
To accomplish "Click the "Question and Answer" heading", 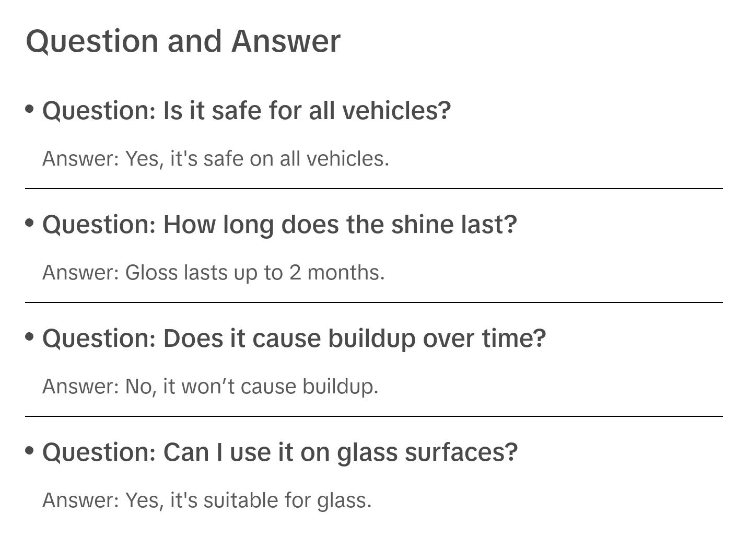I will (183, 41).
